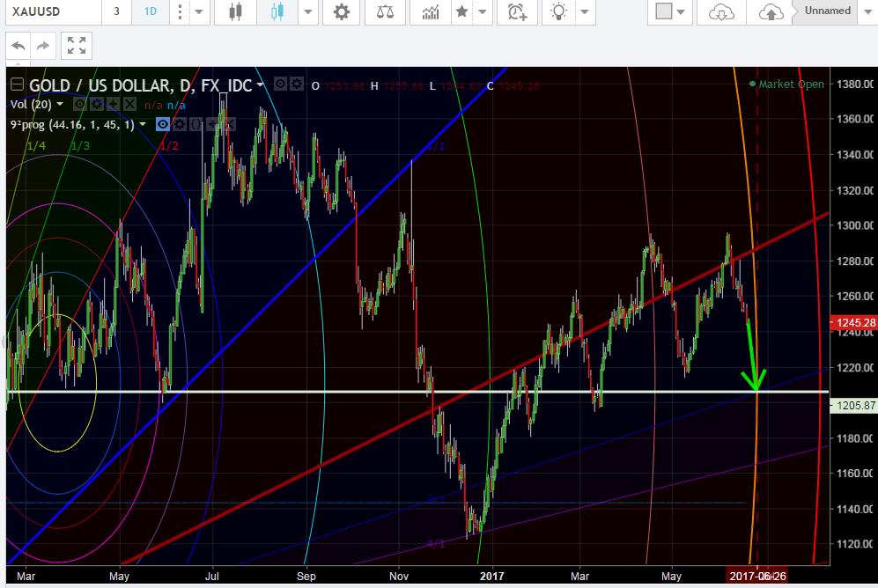The height and width of the screenshot is (588, 878).
Task: Open the timeframe interval dropdown arrow
Action: point(200,12)
